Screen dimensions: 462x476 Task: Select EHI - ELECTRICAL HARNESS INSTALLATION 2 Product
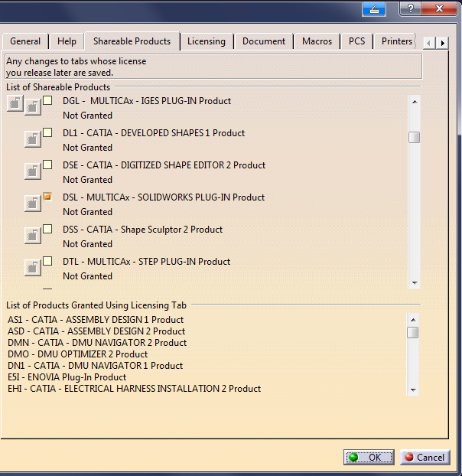click(x=135, y=389)
